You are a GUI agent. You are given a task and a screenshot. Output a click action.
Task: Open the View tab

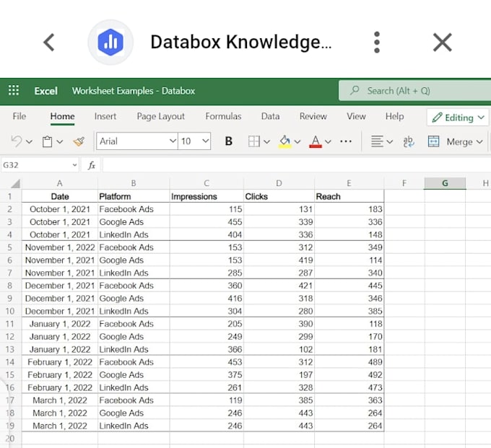[x=356, y=116]
